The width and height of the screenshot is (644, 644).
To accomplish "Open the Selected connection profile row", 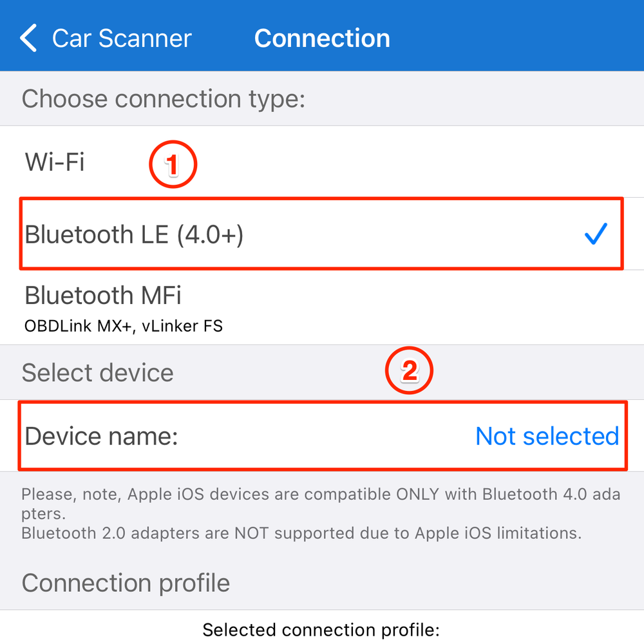I will 321,629.
